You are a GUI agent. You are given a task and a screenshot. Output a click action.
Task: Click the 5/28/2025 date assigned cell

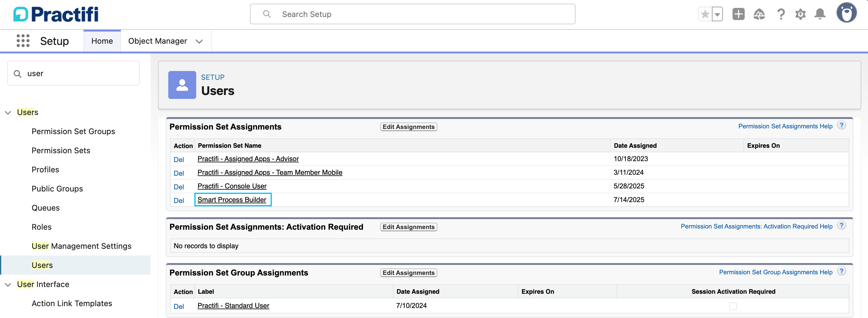[x=629, y=186]
